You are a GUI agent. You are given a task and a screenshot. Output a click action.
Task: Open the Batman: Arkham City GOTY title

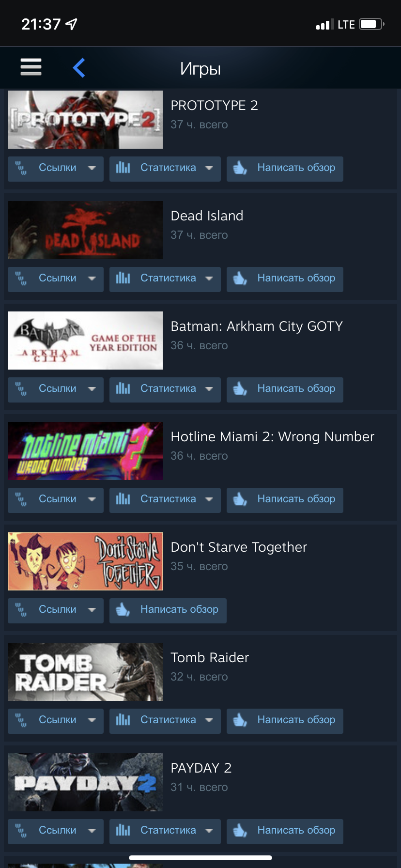pyautogui.click(x=257, y=326)
